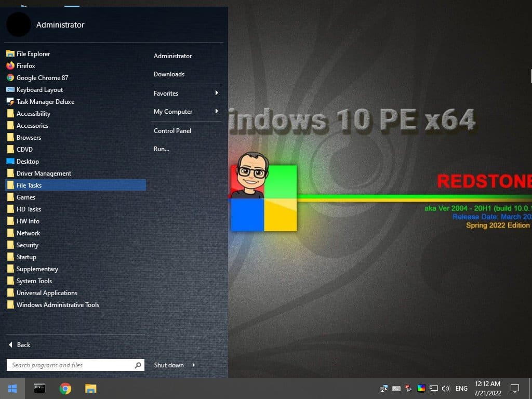The width and height of the screenshot is (532, 399).
Task: Open Downloads from the right pane
Action: 169,74
